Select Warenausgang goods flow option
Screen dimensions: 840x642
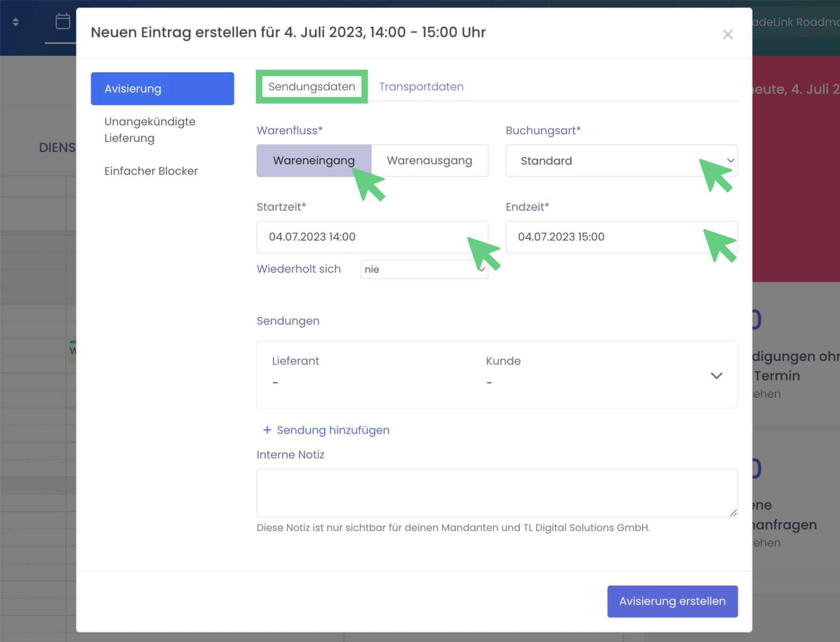pos(429,161)
